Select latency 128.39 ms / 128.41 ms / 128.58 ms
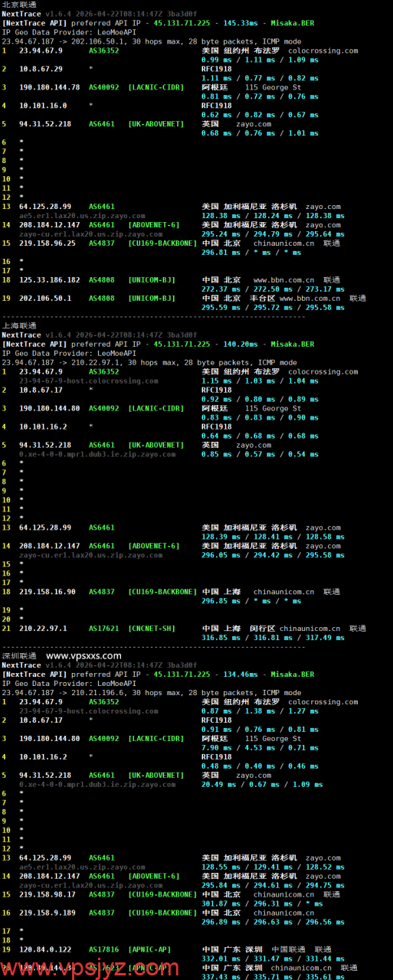The width and height of the screenshot is (393, 980). point(273,537)
